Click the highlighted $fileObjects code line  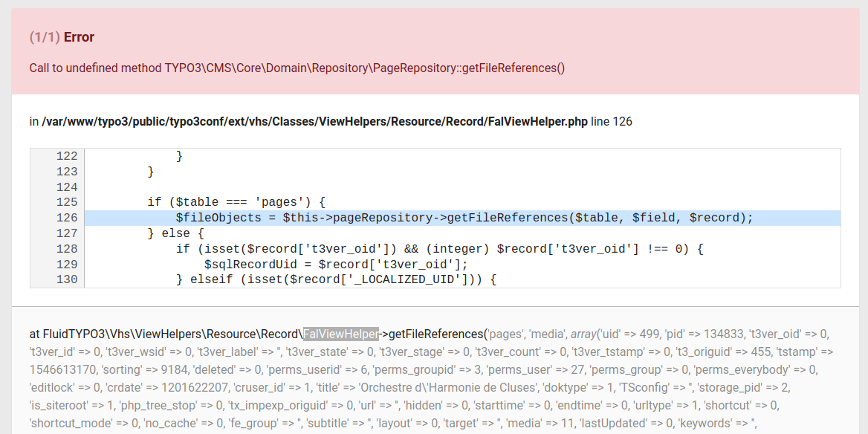[x=464, y=218]
